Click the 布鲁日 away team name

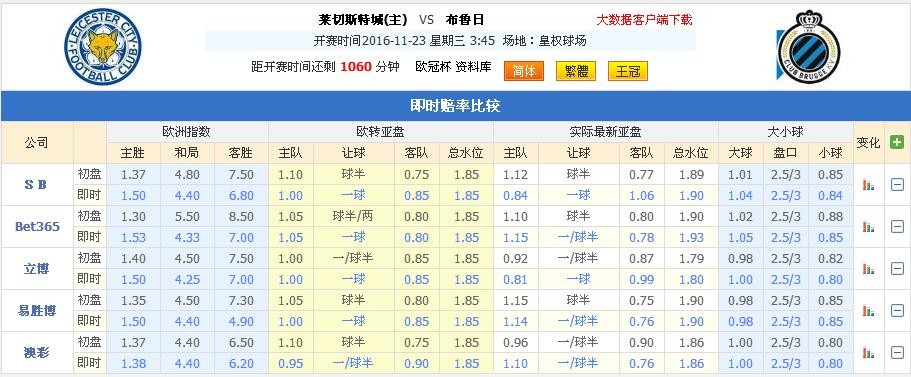pyautogui.click(x=464, y=20)
